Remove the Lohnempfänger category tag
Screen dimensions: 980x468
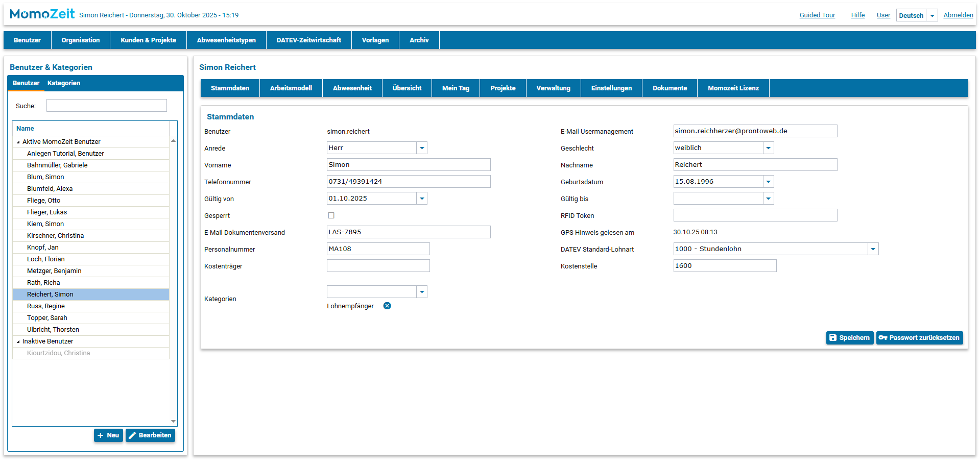pos(387,306)
